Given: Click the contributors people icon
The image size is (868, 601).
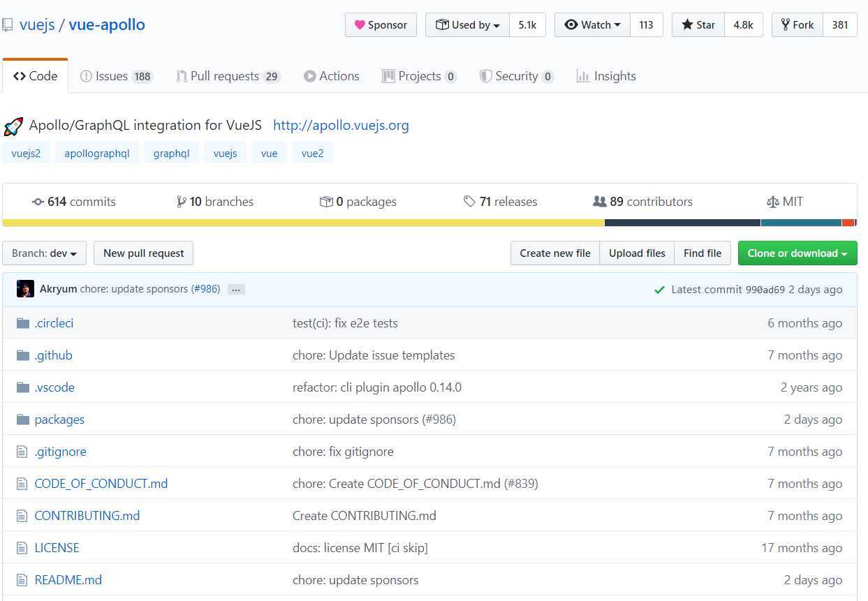Looking at the screenshot, I should point(599,202).
